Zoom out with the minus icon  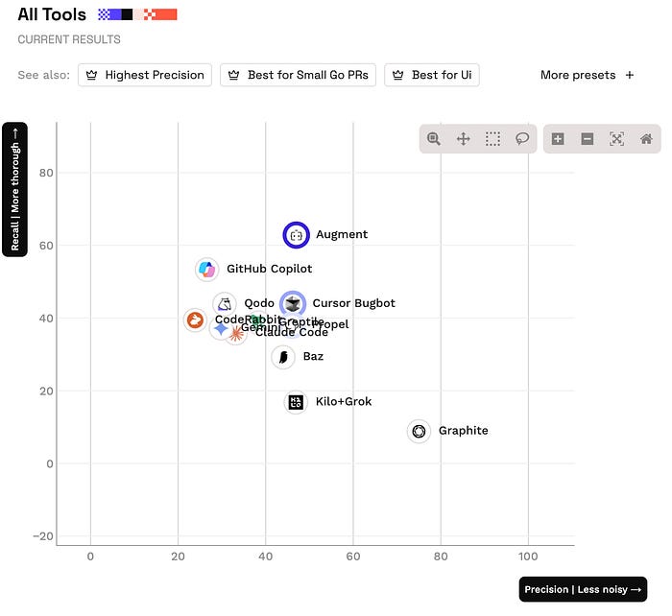588,139
